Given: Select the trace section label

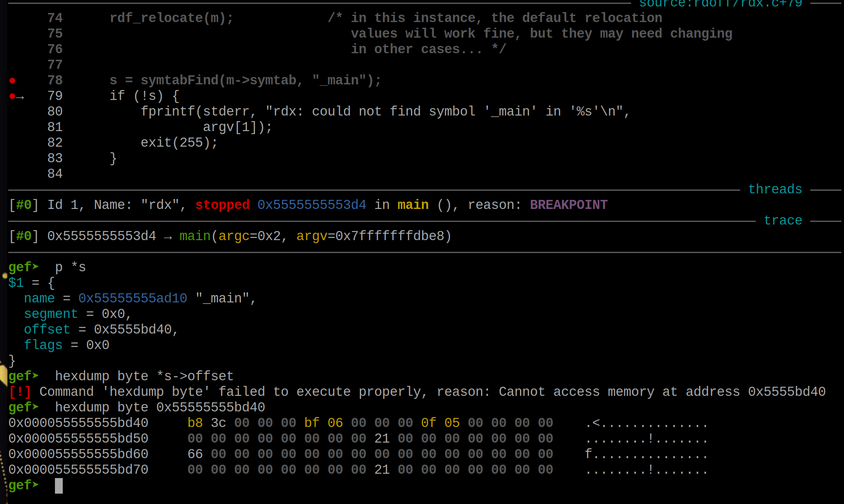Looking at the screenshot, I should coord(783,221).
